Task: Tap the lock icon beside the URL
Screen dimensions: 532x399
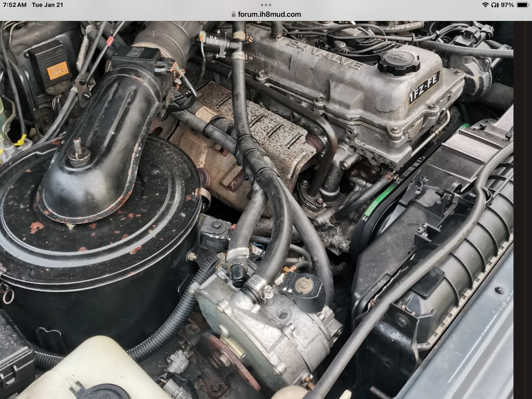Action: click(233, 15)
